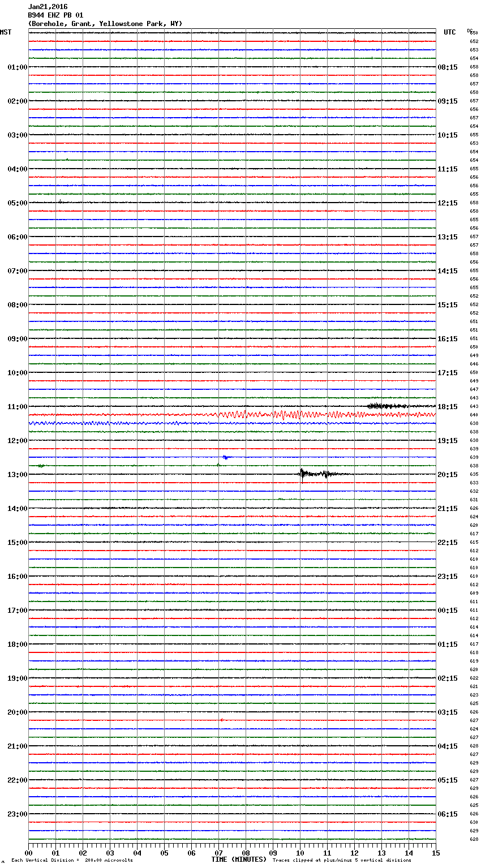The width and height of the screenshot is (481, 868).
Task: Click the 13:15 UTC time label
Action: pos(448,237)
